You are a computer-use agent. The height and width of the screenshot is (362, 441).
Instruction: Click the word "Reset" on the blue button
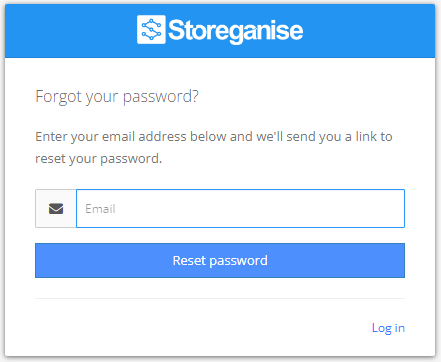click(x=189, y=260)
